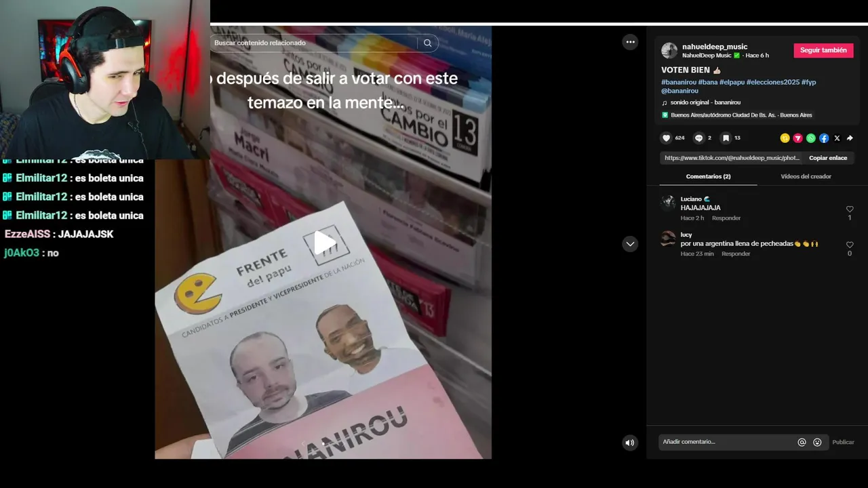Viewport: 868px width, 488px height.
Task: Switch to 'Videos del creador' tab
Action: (x=806, y=176)
